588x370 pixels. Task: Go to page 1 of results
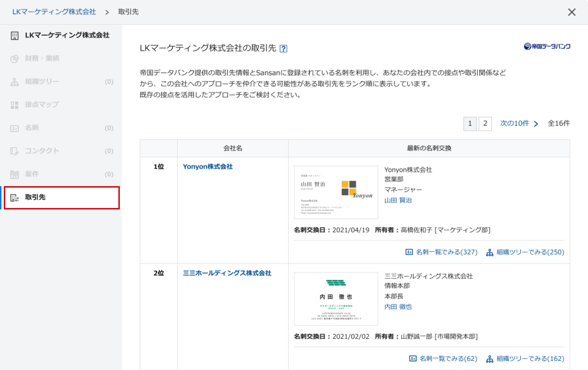click(x=470, y=124)
